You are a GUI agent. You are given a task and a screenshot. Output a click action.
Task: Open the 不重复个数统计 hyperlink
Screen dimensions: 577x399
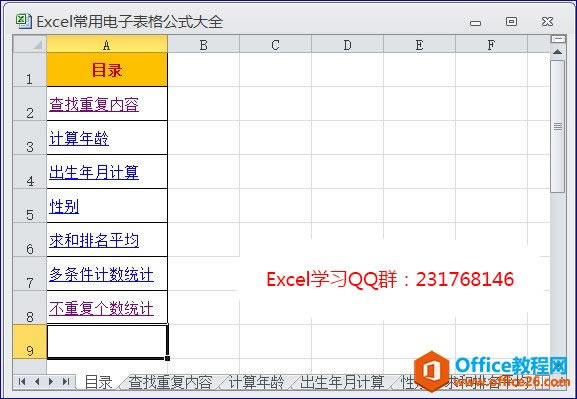coord(102,308)
